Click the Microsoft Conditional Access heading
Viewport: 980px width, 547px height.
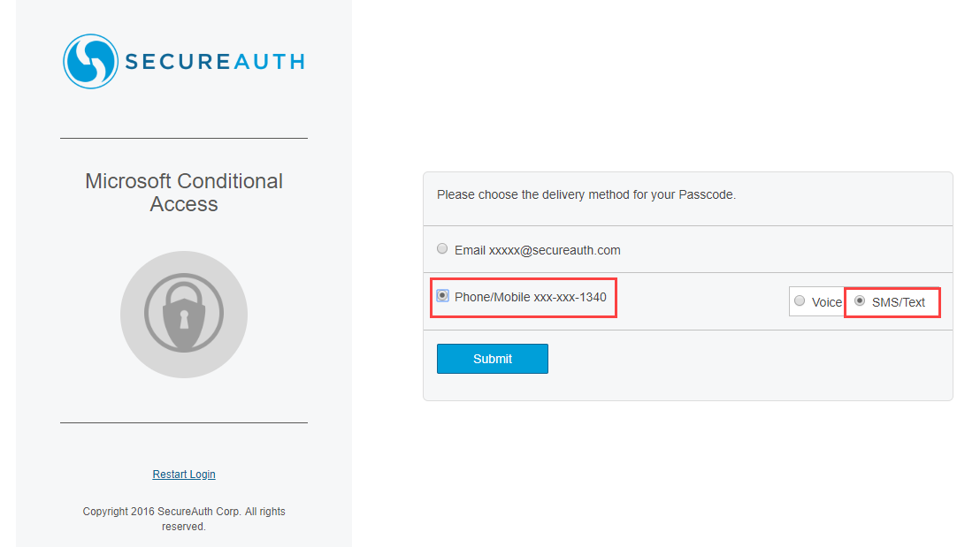click(x=184, y=193)
